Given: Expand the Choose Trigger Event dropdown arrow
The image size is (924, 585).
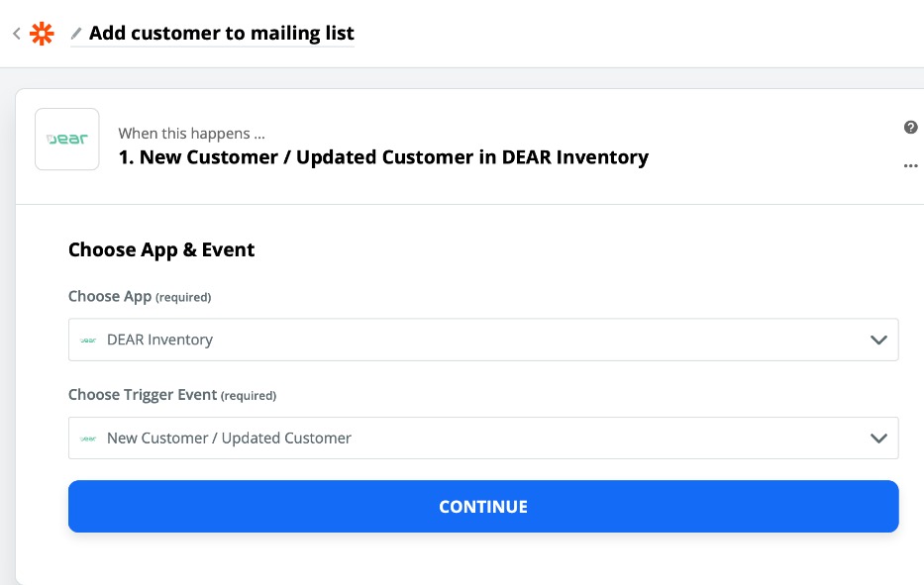Looking at the screenshot, I should 877,438.
